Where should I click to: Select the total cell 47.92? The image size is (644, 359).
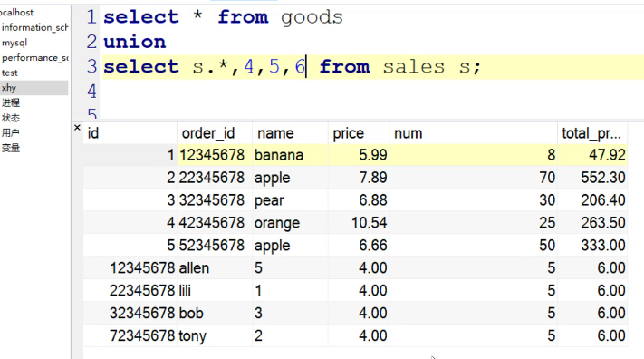[x=592, y=155]
